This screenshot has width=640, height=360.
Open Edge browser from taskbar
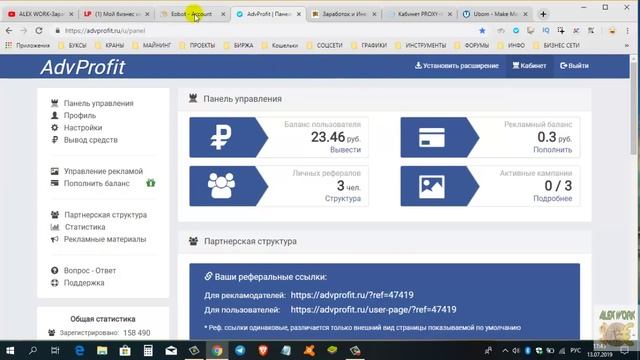click(x=79, y=351)
